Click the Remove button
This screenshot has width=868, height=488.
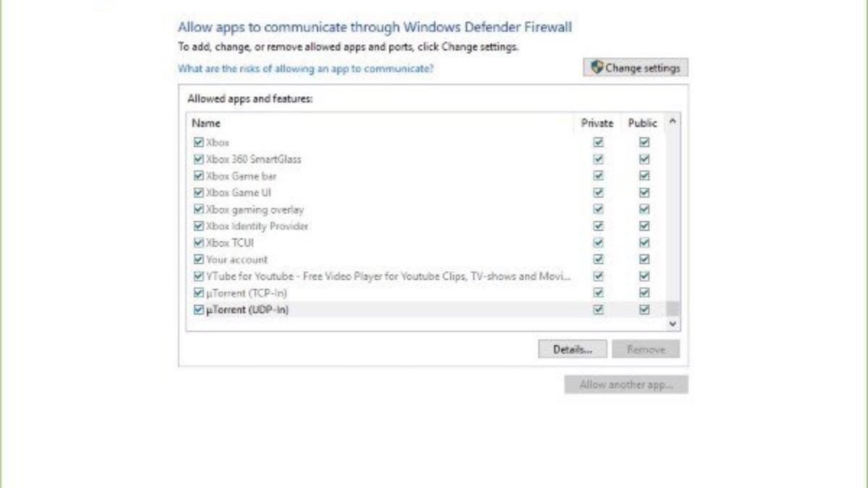point(645,349)
